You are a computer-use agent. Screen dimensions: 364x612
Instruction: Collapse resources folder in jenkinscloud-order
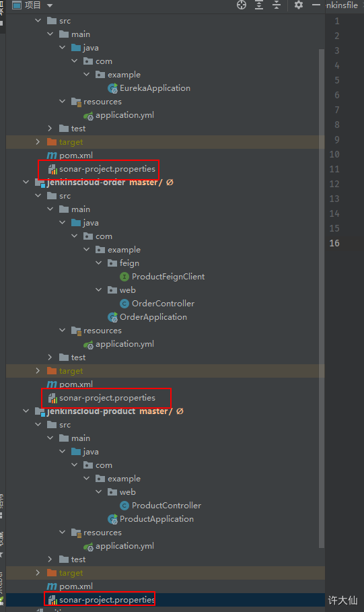(x=62, y=330)
